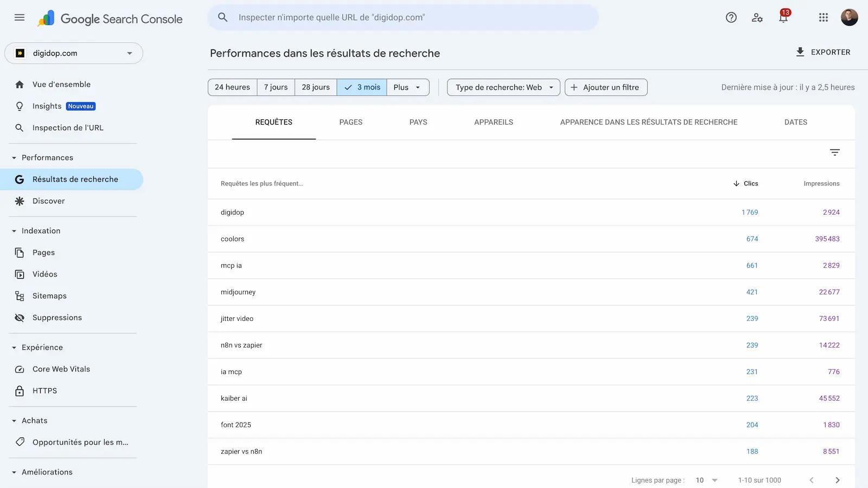Sort table by Clics column
868x488 pixels.
pos(745,184)
